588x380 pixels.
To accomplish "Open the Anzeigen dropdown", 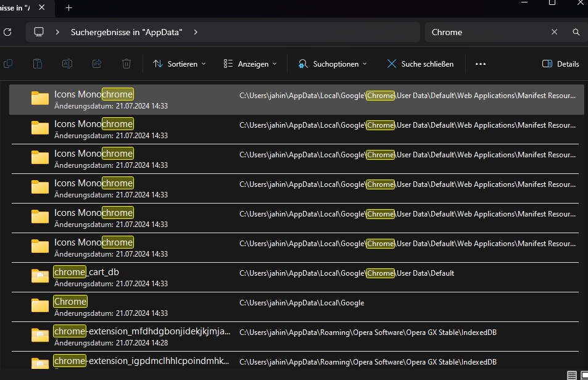I will pyautogui.click(x=250, y=64).
